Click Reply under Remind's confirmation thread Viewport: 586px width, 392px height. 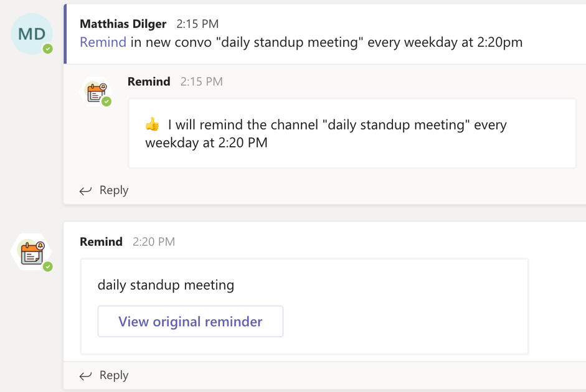point(113,190)
